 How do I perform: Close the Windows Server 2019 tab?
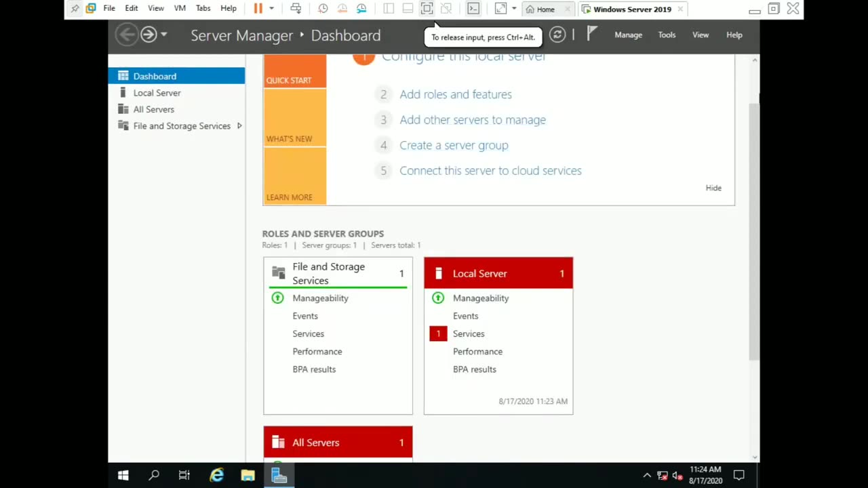coord(680,9)
